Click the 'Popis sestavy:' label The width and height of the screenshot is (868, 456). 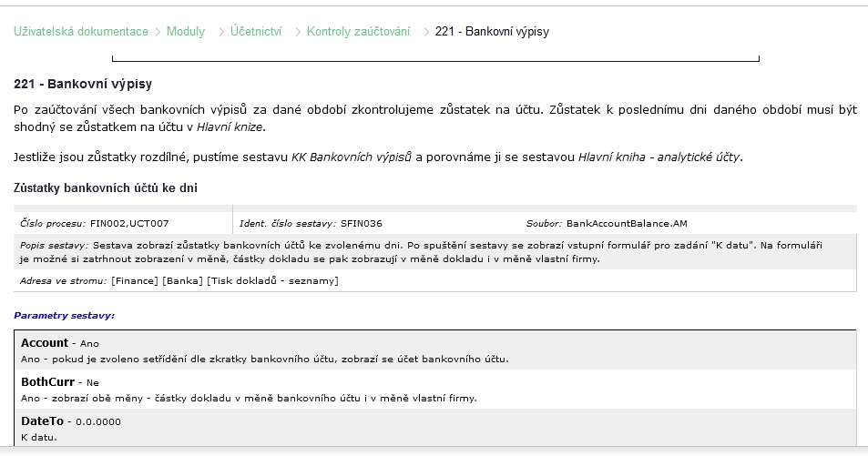point(55,245)
